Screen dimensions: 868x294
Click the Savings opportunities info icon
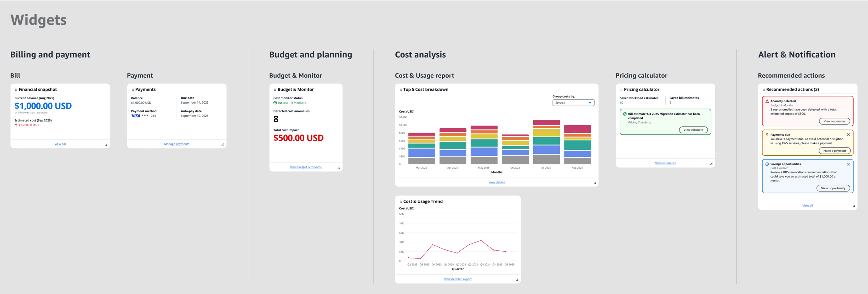coord(767,164)
